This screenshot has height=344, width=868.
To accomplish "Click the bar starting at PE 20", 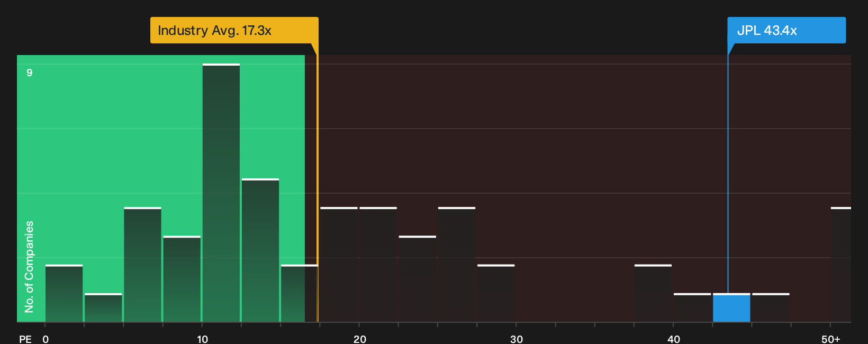I will click(x=378, y=265).
